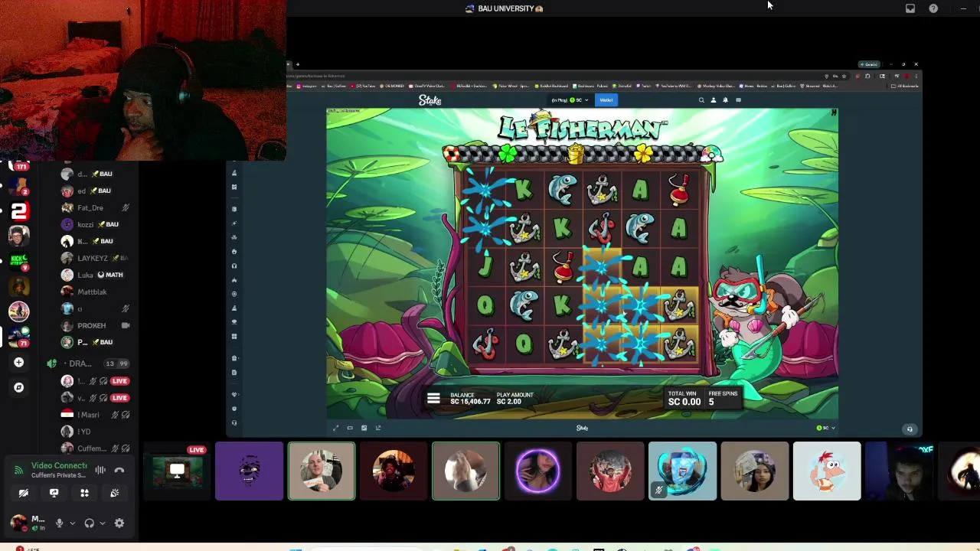Enter fullscreen for the Le Fisherman game
Viewport: 980px width, 551px height.
pyautogui.click(x=335, y=428)
